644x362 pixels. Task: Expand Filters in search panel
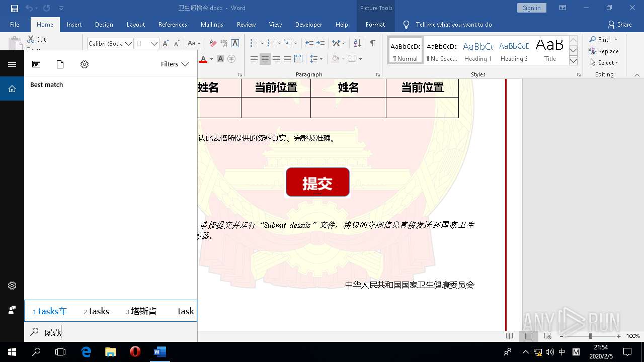pos(175,64)
